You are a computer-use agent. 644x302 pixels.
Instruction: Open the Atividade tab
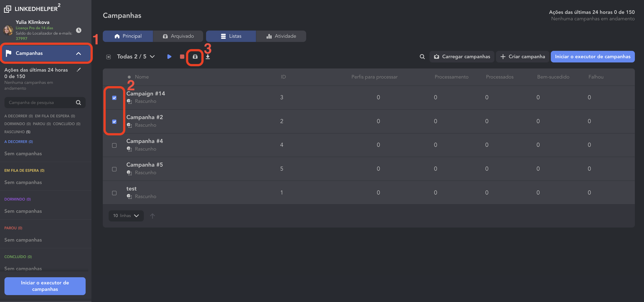point(281,36)
